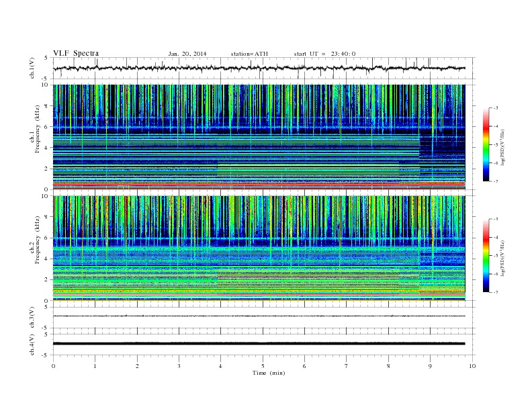
Task: Click inside the ch.1 spectrogram panel
Action: point(259,137)
